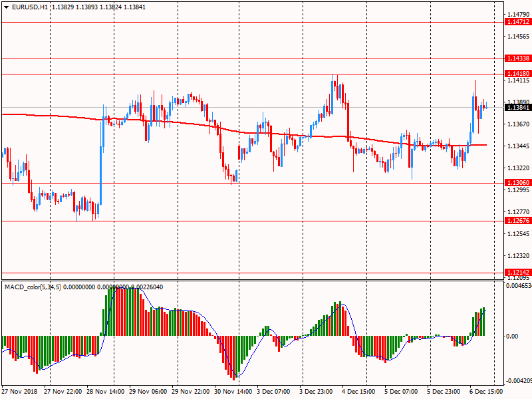Click the 3 Dec 23:00 time label
This screenshot has height=399, width=532.
(x=316, y=392)
